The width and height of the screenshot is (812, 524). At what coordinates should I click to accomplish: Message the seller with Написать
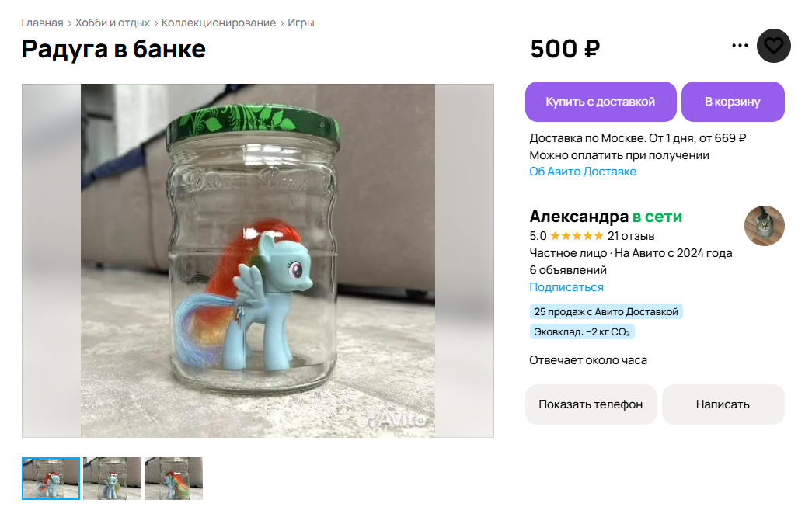[x=723, y=404]
